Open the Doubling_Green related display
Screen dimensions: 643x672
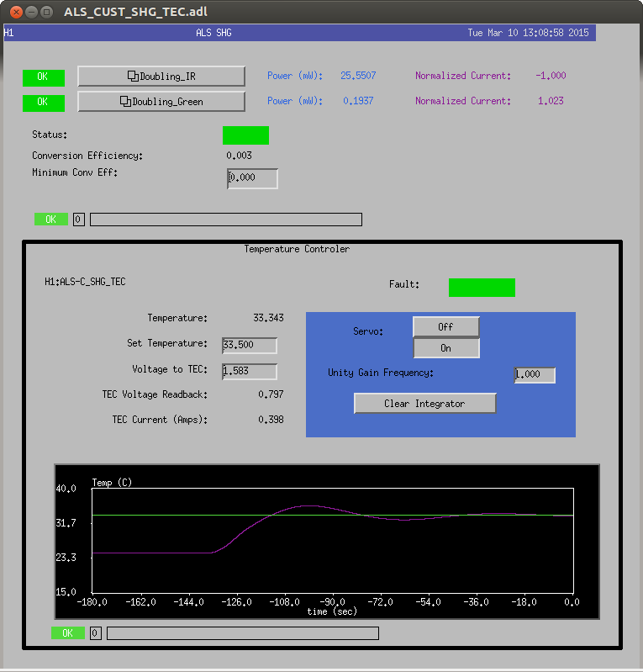tap(161, 102)
